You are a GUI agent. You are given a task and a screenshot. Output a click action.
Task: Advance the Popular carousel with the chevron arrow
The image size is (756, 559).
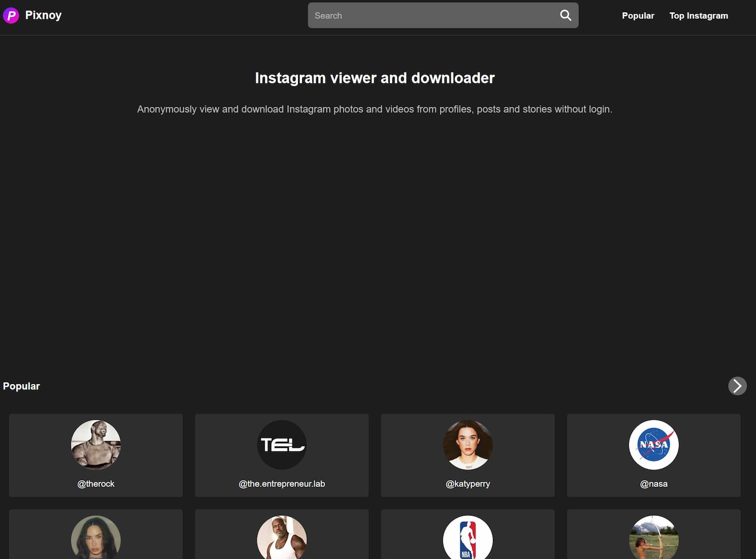click(x=737, y=386)
